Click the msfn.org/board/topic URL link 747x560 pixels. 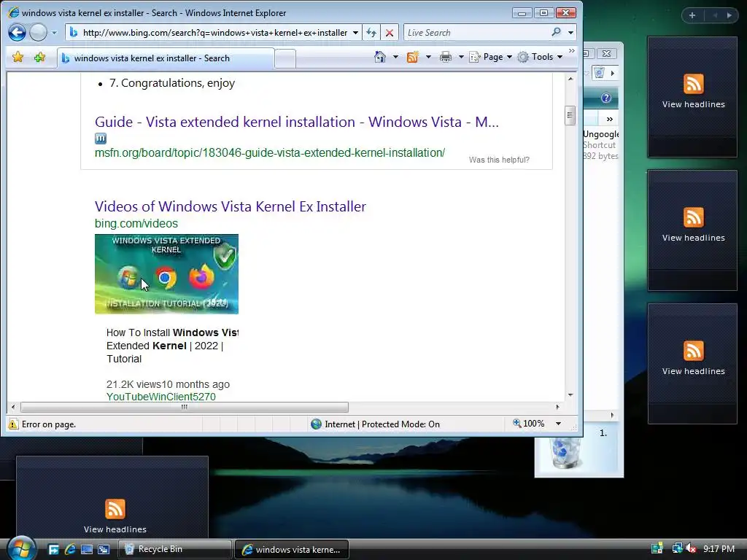coord(270,153)
